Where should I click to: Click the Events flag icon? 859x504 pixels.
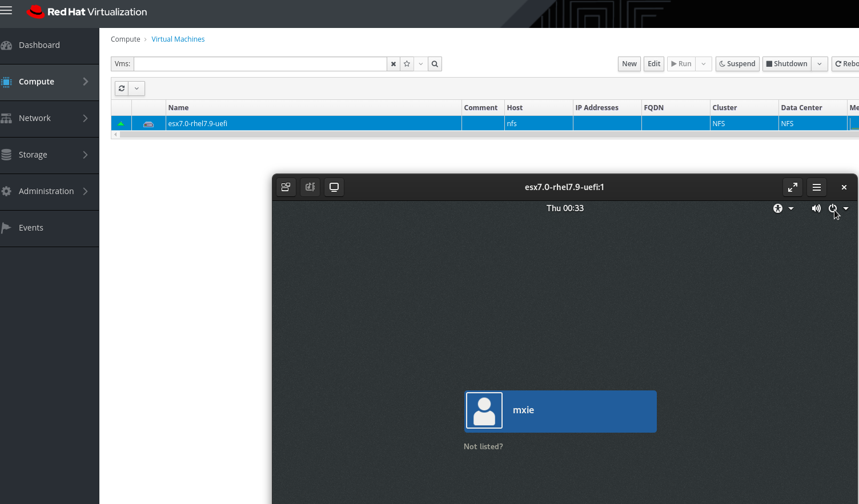pyautogui.click(x=6, y=228)
